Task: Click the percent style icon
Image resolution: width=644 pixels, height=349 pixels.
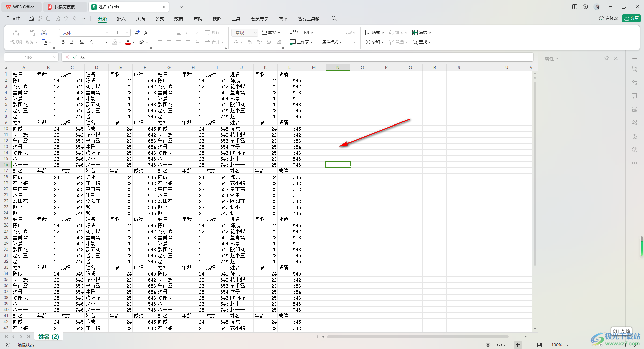Action: tap(250, 42)
